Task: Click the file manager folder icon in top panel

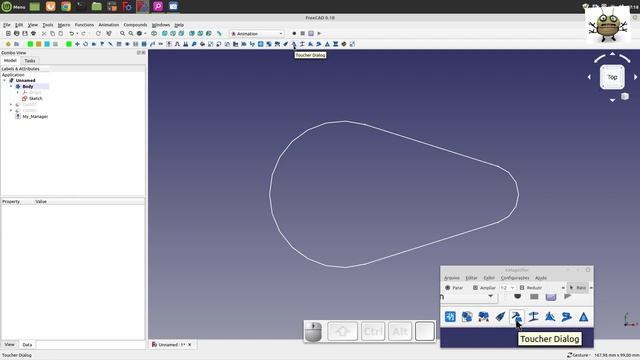Action: (96, 6)
